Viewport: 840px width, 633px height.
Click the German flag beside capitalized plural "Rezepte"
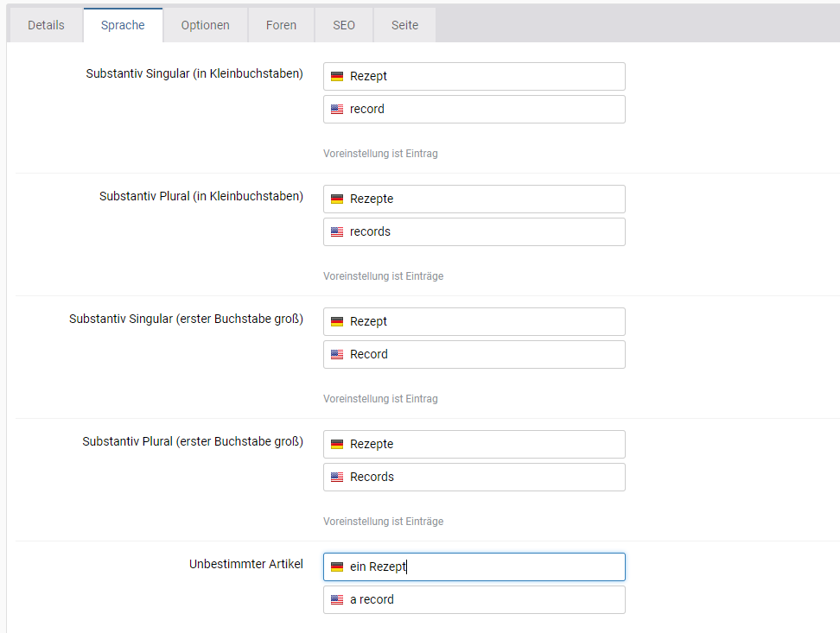(336, 444)
